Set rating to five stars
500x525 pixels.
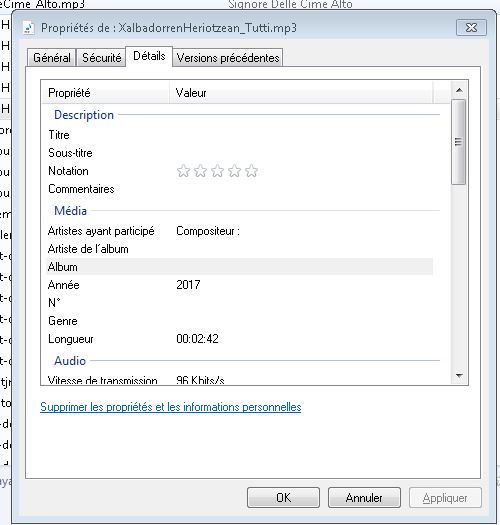point(252,171)
